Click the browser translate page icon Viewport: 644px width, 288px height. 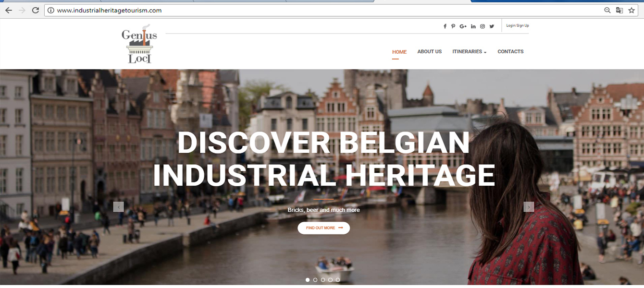[x=619, y=10]
